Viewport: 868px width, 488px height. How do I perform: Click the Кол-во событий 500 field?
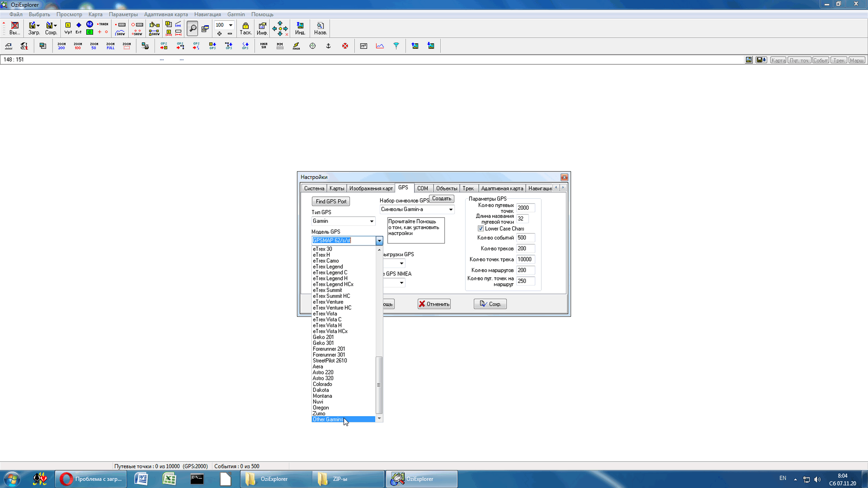525,238
